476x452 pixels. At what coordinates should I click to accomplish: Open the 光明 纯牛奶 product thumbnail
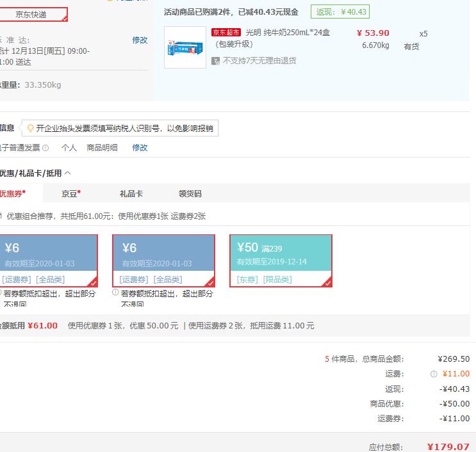185,47
